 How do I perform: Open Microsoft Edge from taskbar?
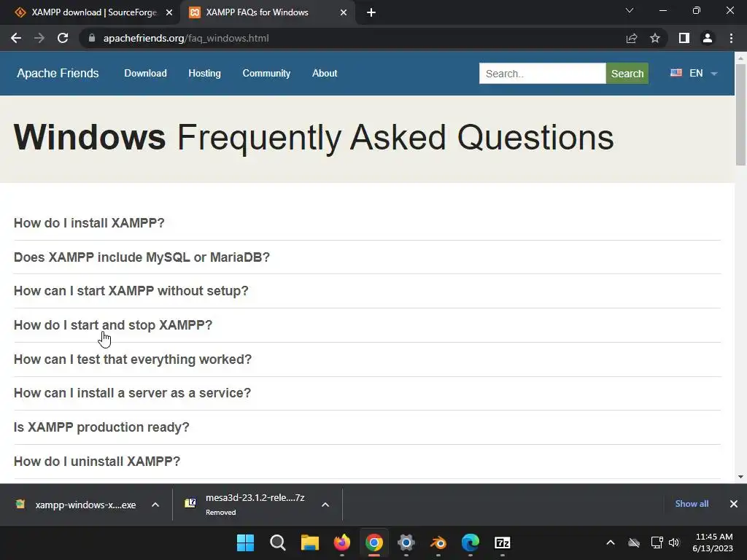(x=471, y=542)
